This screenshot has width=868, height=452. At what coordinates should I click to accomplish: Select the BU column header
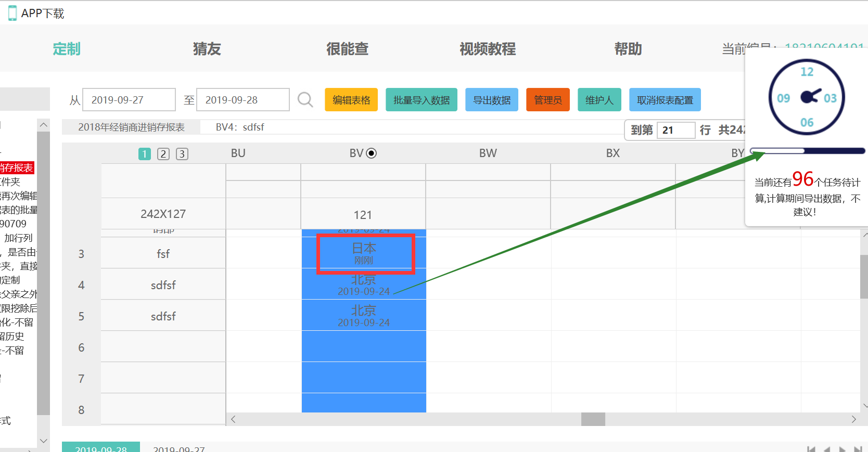click(x=238, y=153)
